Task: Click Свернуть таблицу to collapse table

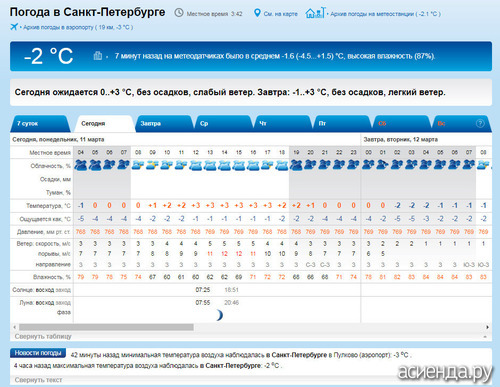Action: (x=43, y=336)
